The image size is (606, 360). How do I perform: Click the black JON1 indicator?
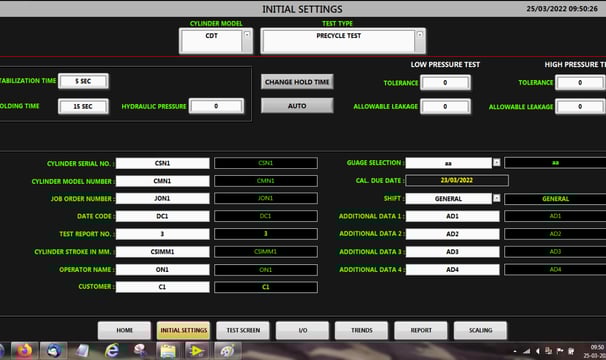coord(266,198)
